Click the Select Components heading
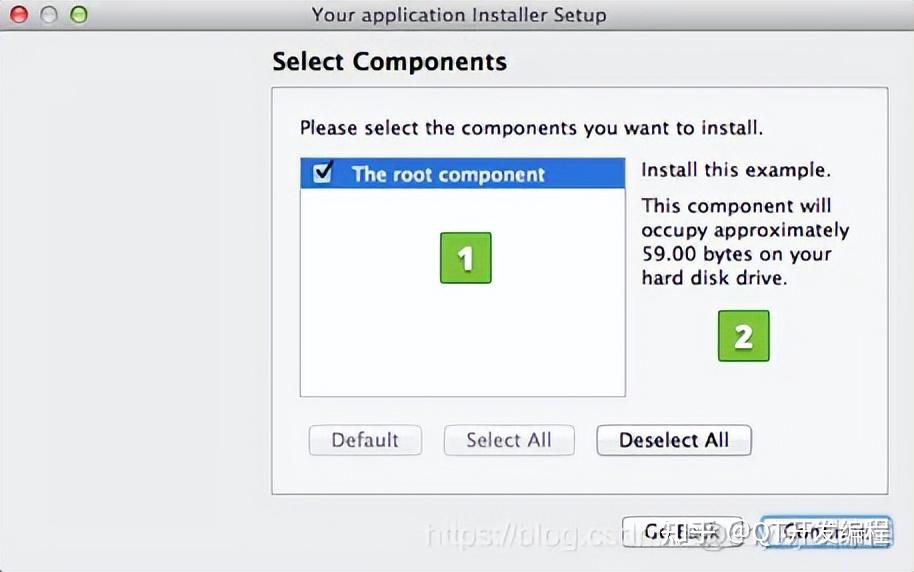The width and height of the screenshot is (914, 572). point(389,62)
